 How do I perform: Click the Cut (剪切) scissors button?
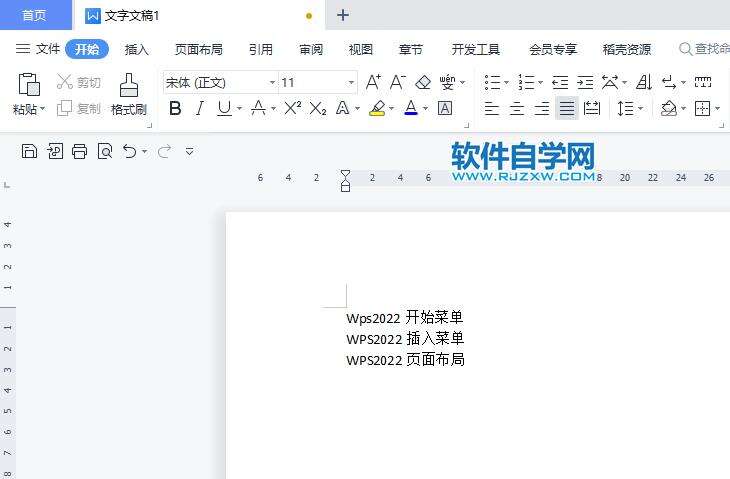78,82
